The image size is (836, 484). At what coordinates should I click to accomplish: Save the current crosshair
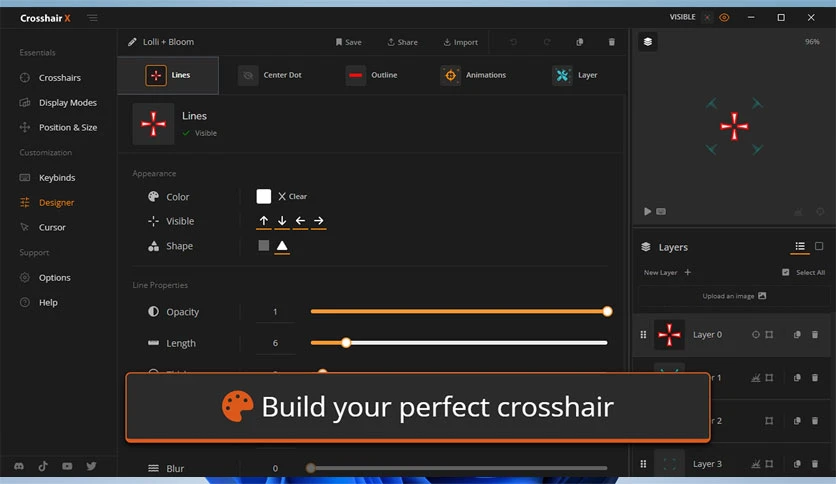(x=348, y=42)
